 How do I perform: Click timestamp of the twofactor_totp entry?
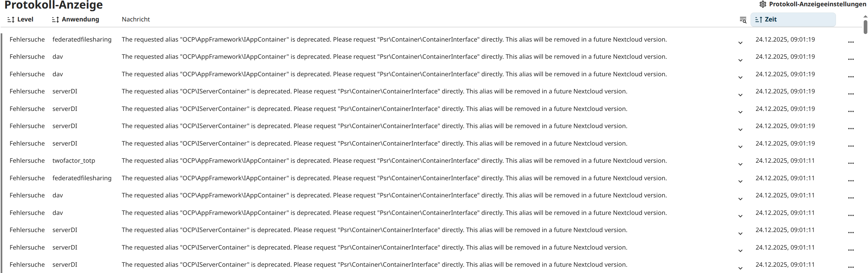(785, 161)
